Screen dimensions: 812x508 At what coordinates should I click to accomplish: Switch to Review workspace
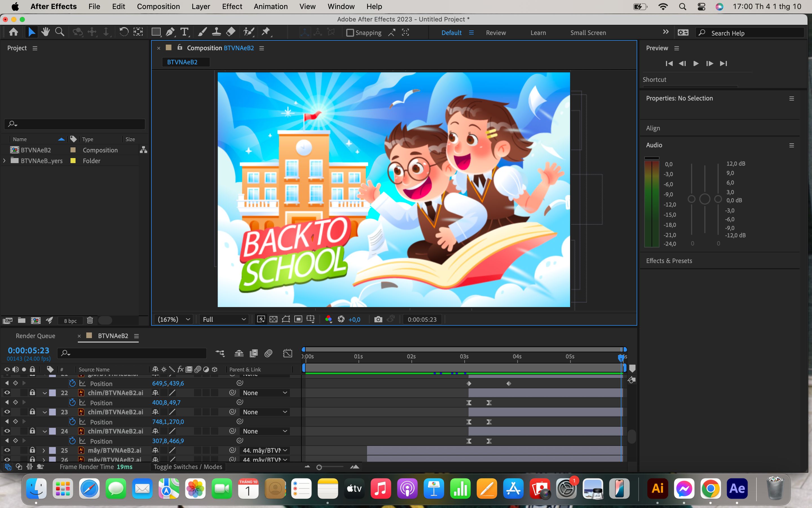tap(496, 32)
